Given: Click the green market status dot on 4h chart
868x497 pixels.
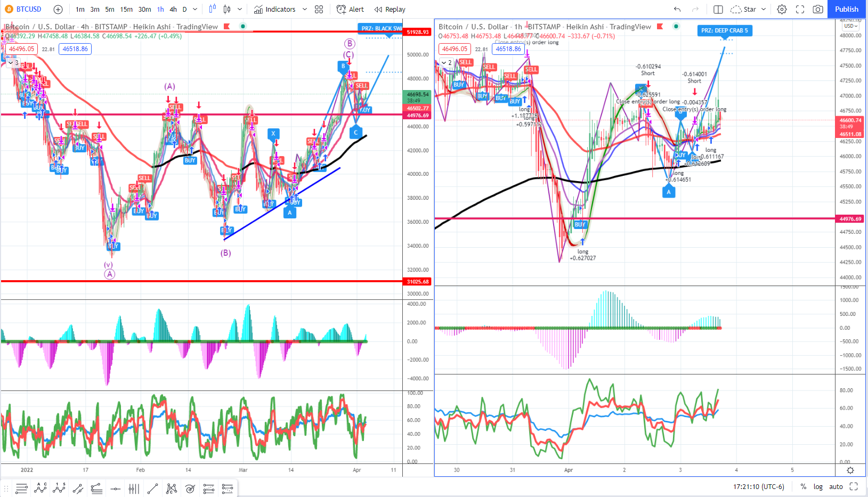Looking at the screenshot, I should (x=243, y=27).
